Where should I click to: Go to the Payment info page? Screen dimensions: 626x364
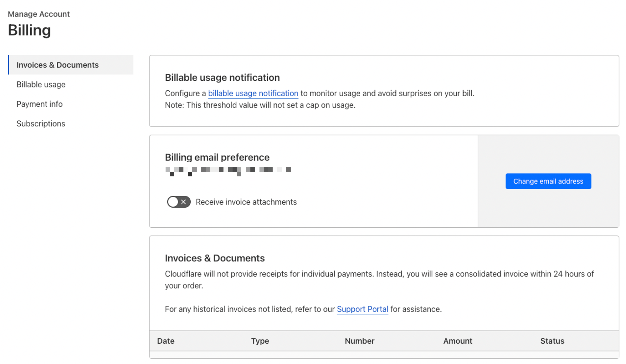(39, 104)
